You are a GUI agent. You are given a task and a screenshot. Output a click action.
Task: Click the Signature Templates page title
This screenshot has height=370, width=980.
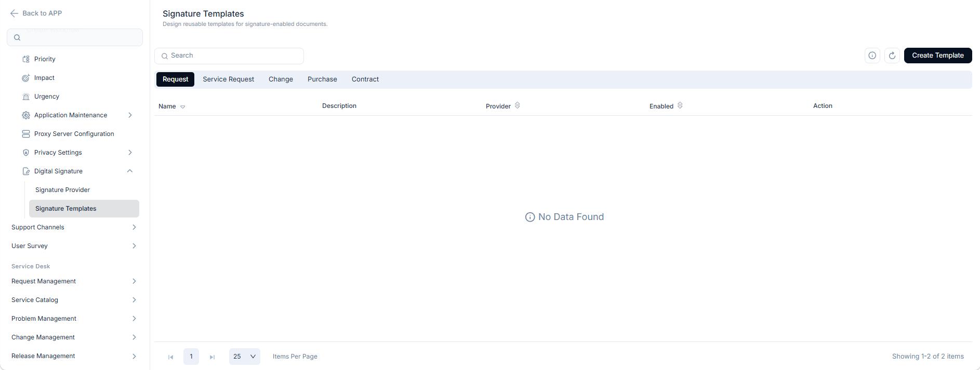203,14
